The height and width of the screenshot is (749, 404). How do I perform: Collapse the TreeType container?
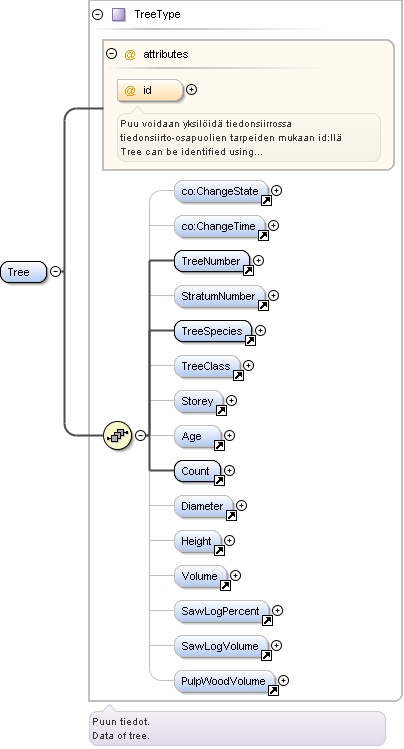[x=97, y=14]
